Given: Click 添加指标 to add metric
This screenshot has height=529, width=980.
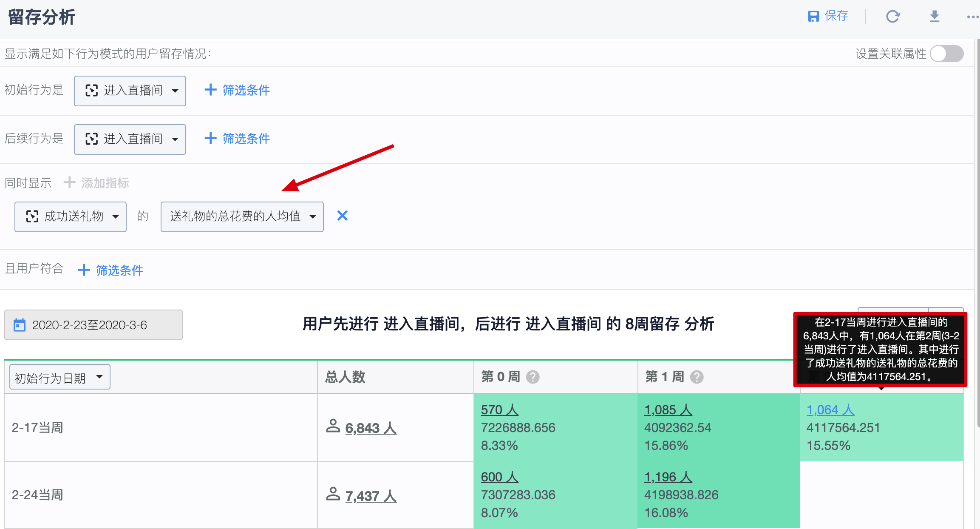Looking at the screenshot, I should pos(96,183).
